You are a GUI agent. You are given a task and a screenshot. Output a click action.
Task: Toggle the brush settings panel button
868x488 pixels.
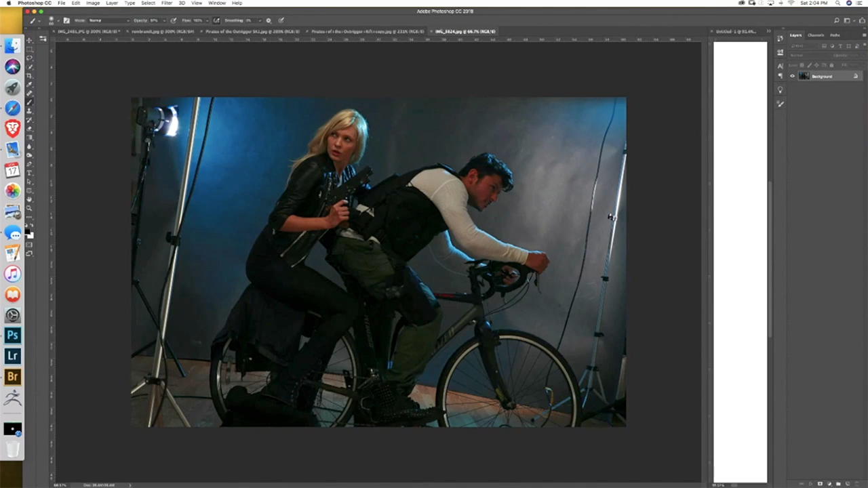66,20
